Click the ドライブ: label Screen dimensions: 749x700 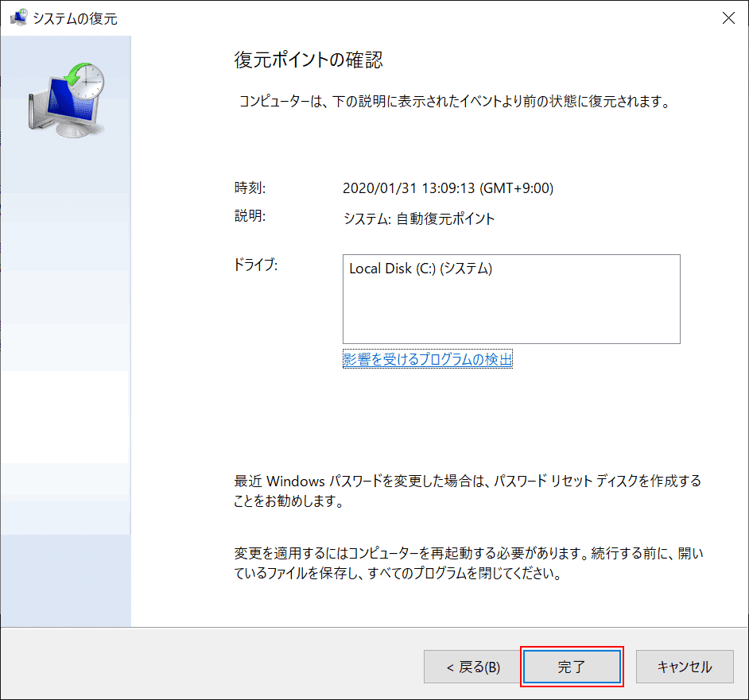pyautogui.click(x=255, y=264)
